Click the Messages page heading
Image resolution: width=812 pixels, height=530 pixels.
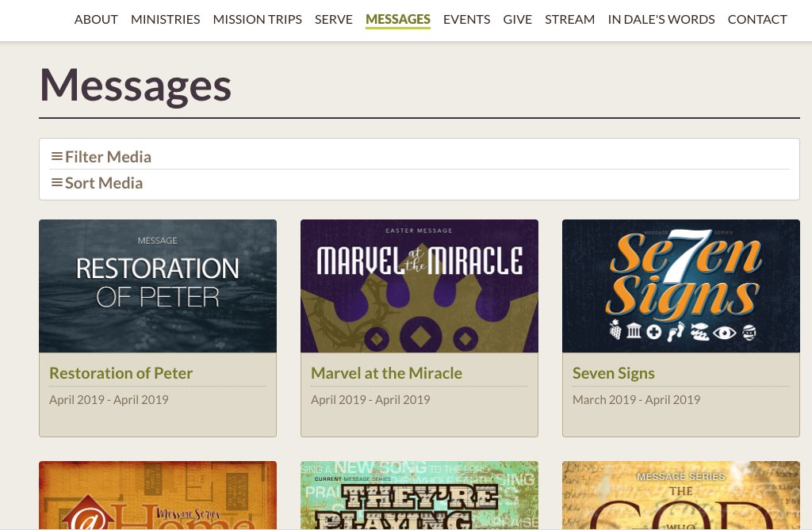[x=136, y=86]
